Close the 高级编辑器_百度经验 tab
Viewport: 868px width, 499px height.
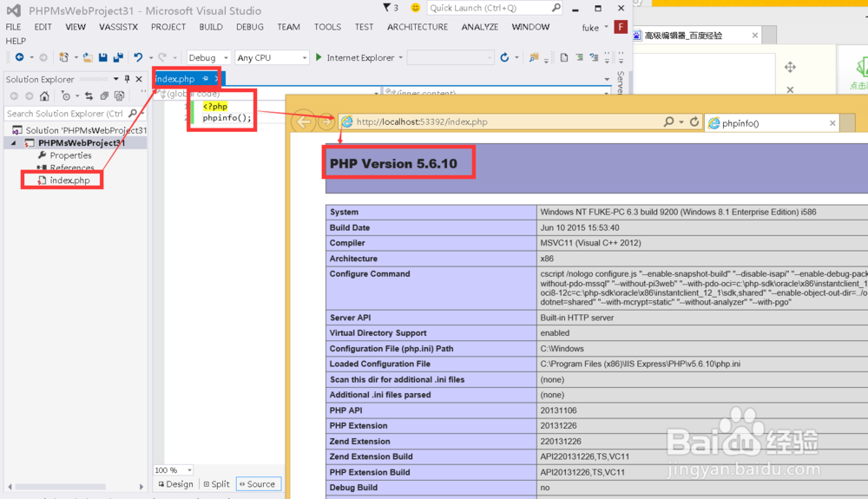tap(755, 36)
